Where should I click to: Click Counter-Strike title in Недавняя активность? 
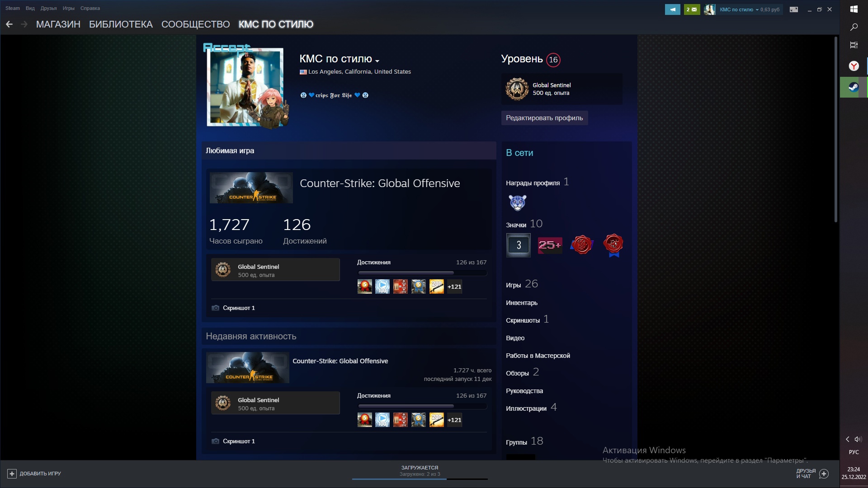(x=340, y=361)
